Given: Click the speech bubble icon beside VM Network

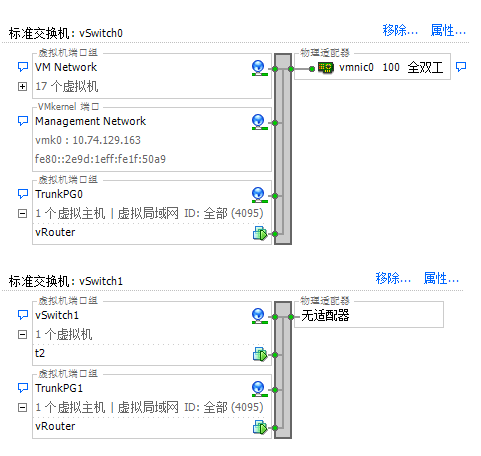Looking at the screenshot, I should pyautogui.click(x=22, y=67).
